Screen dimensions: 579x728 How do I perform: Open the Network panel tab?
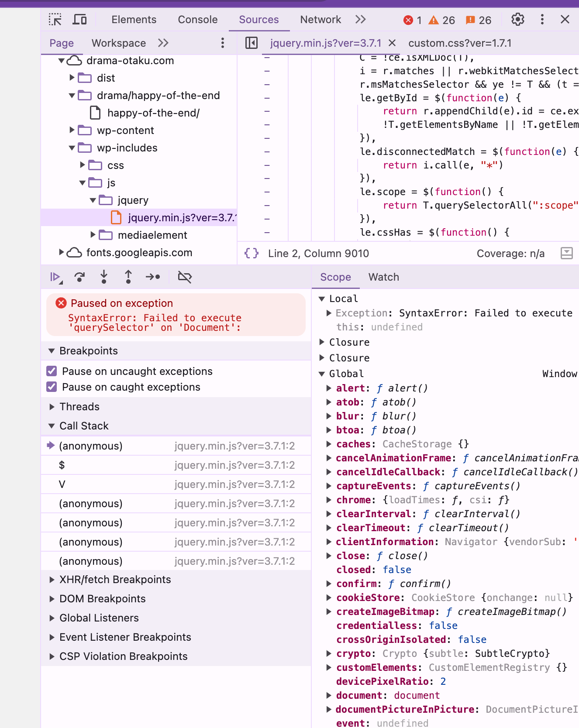click(321, 20)
